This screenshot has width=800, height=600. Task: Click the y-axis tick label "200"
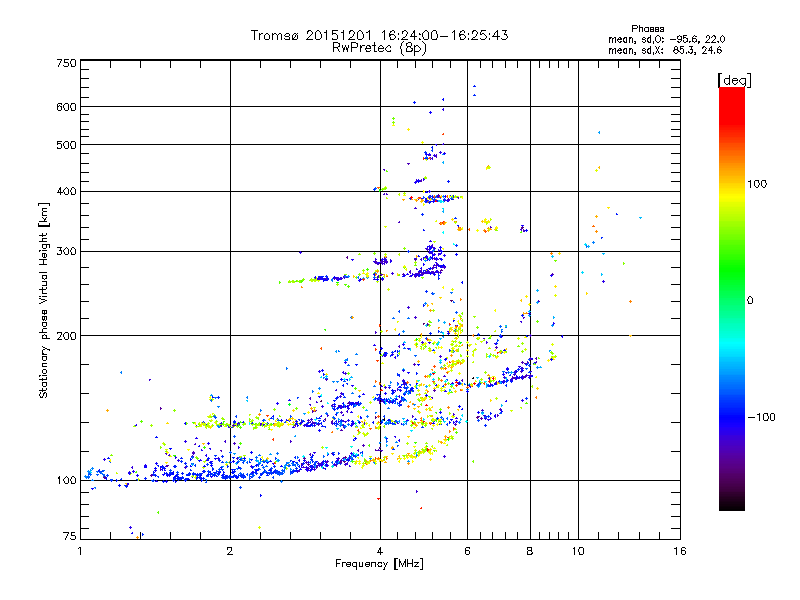(x=67, y=336)
